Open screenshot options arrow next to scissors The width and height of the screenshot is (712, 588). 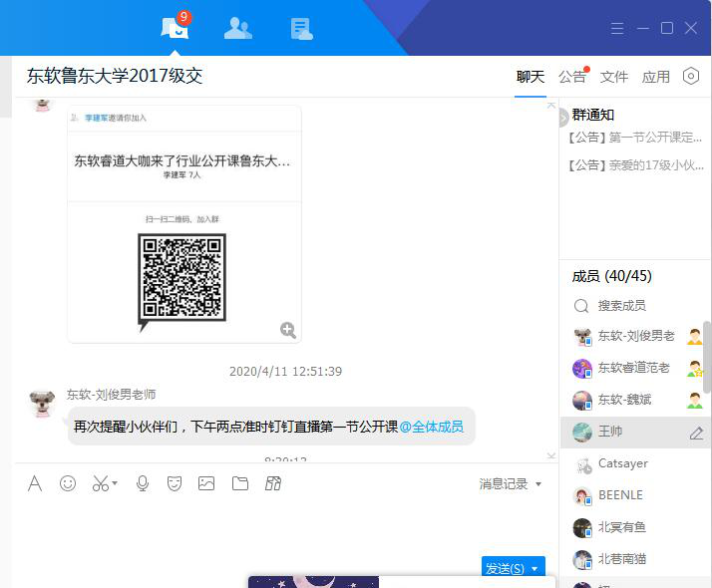pos(115,484)
